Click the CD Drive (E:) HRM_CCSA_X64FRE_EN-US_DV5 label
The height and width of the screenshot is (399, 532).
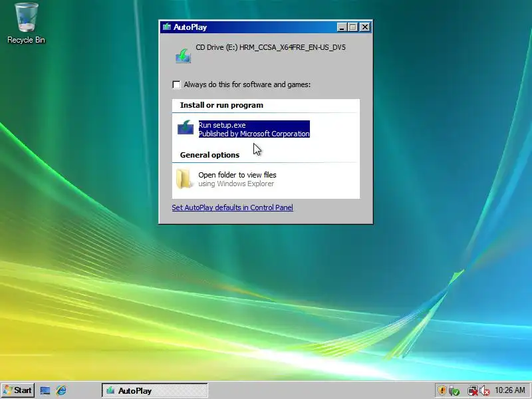point(271,47)
